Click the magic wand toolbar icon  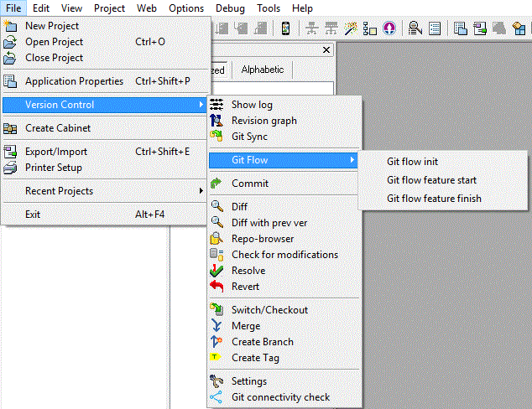(351, 28)
